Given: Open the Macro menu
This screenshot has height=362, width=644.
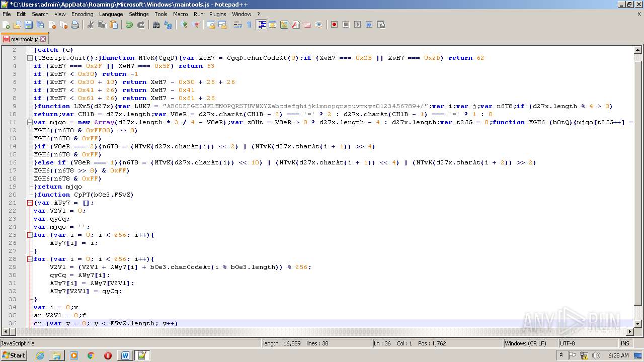Looking at the screenshot, I should (180, 14).
